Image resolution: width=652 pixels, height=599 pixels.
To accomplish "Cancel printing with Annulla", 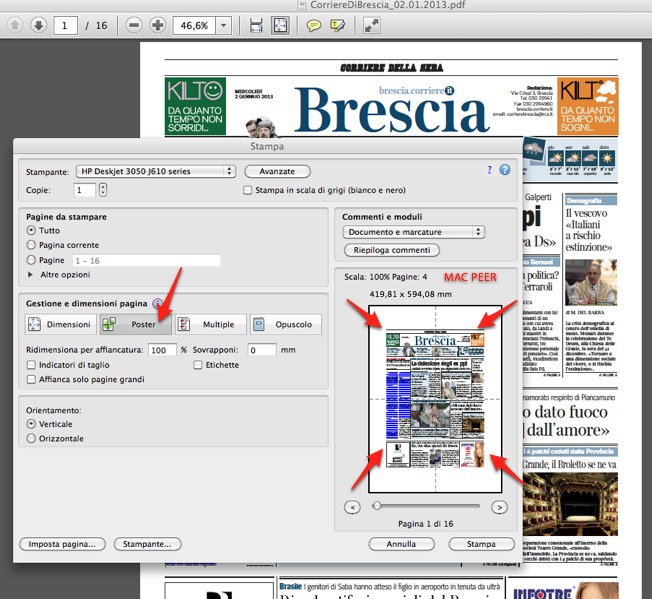I will pos(401,544).
